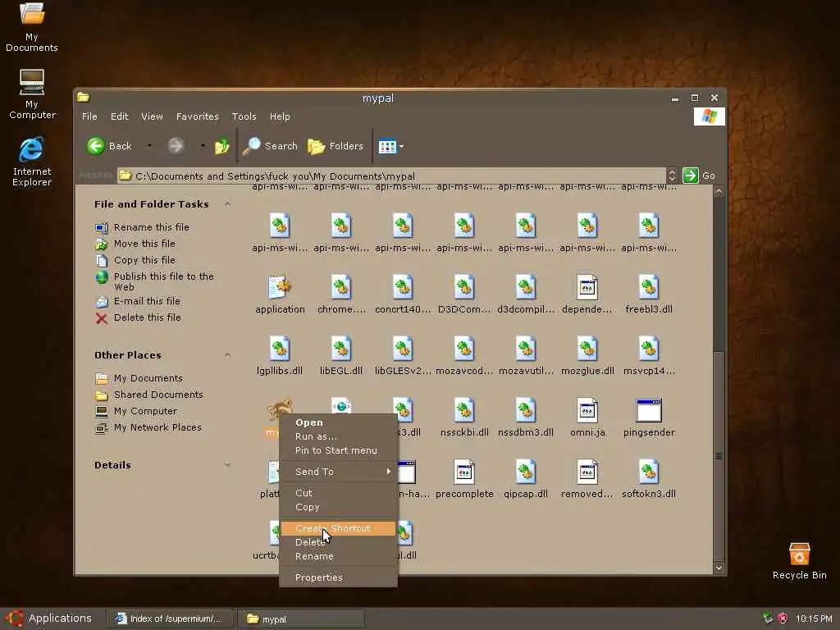Image resolution: width=840 pixels, height=630 pixels.
Task: Open the Views icon dropdown
Action: pos(390,146)
